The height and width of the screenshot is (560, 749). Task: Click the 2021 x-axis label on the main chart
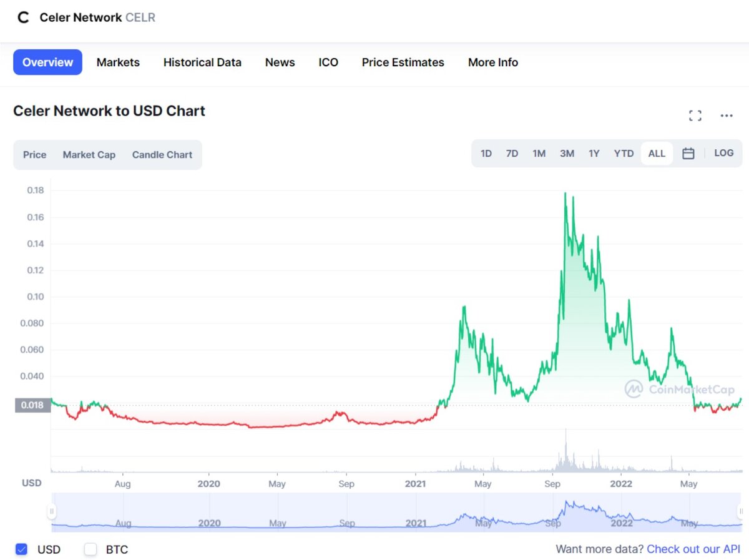tap(416, 484)
